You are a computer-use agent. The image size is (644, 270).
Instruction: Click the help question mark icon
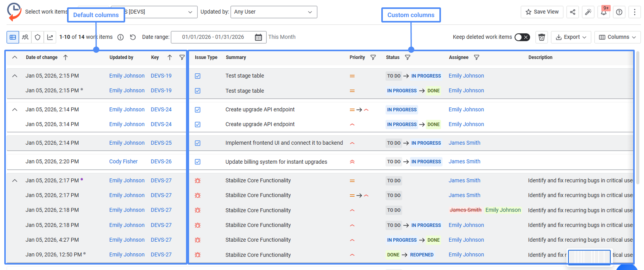[619, 12]
